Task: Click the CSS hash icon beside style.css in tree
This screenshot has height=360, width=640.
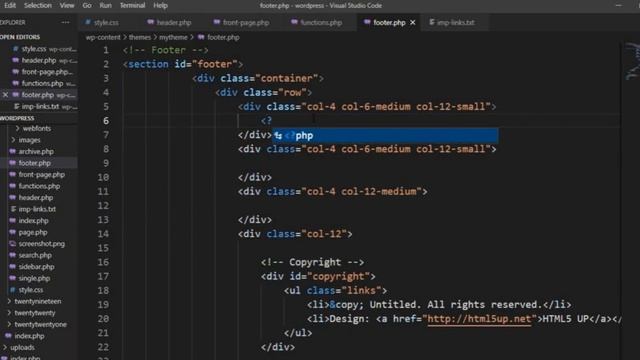Action: pos(12,289)
